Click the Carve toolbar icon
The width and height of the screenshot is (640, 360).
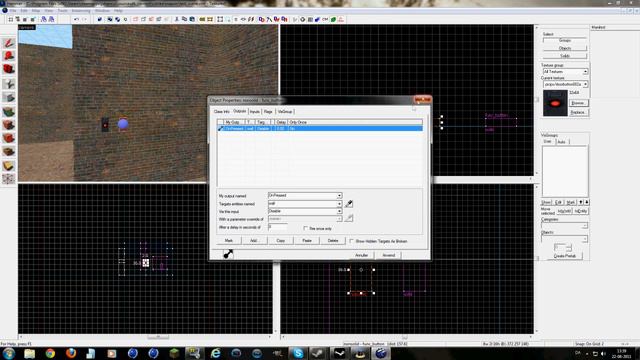(100, 19)
